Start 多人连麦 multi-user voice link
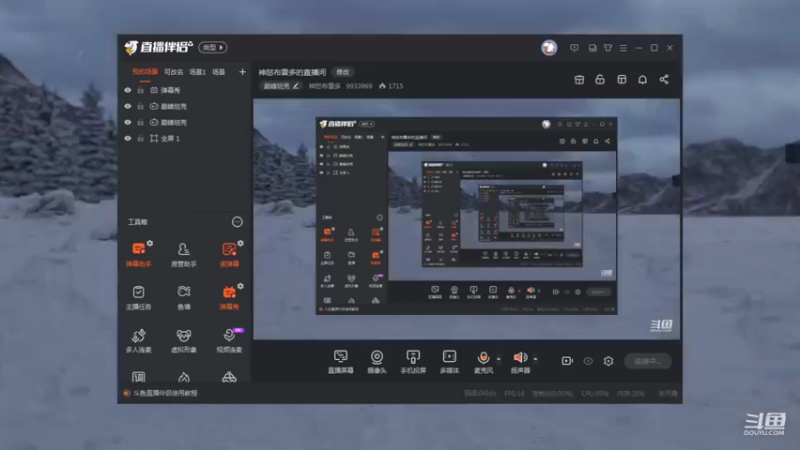800x450 pixels. 138,340
